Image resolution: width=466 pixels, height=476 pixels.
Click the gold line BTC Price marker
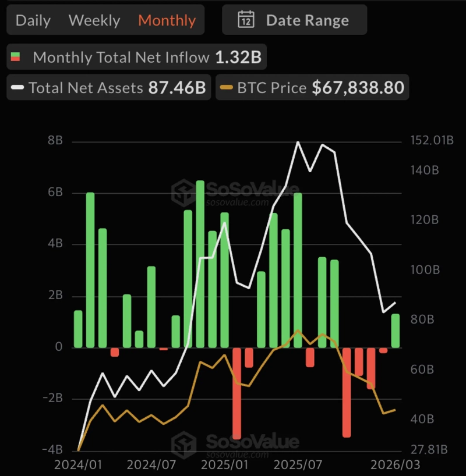226,88
